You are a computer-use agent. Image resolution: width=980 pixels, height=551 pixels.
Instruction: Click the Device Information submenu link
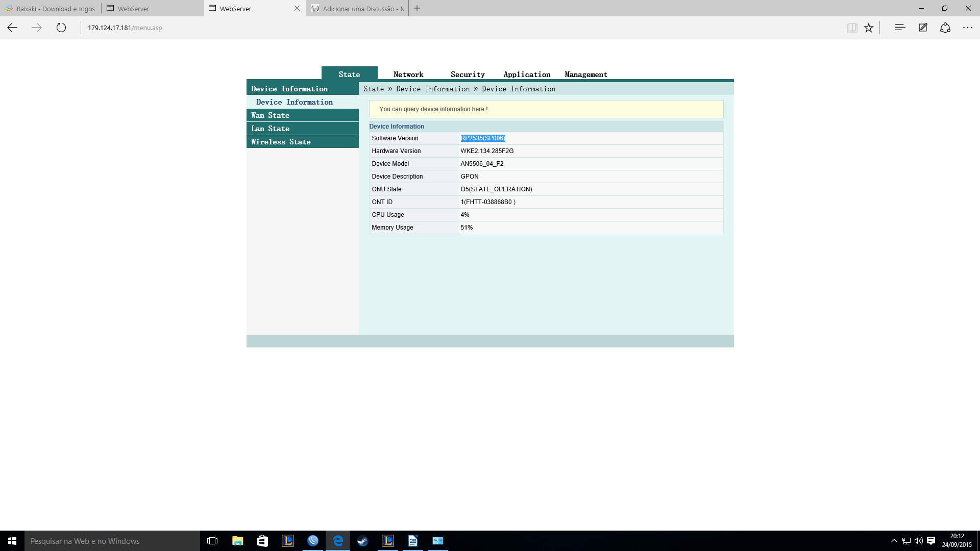click(295, 102)
